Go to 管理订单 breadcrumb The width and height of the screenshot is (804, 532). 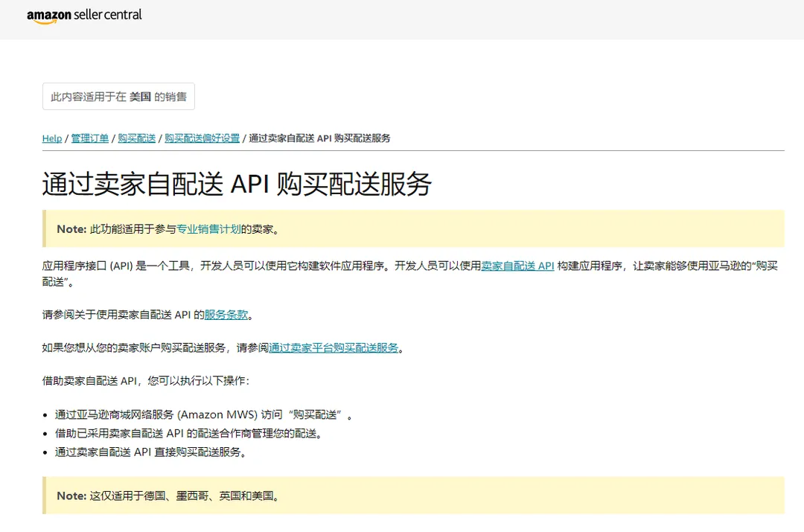[x=90, y=138]
